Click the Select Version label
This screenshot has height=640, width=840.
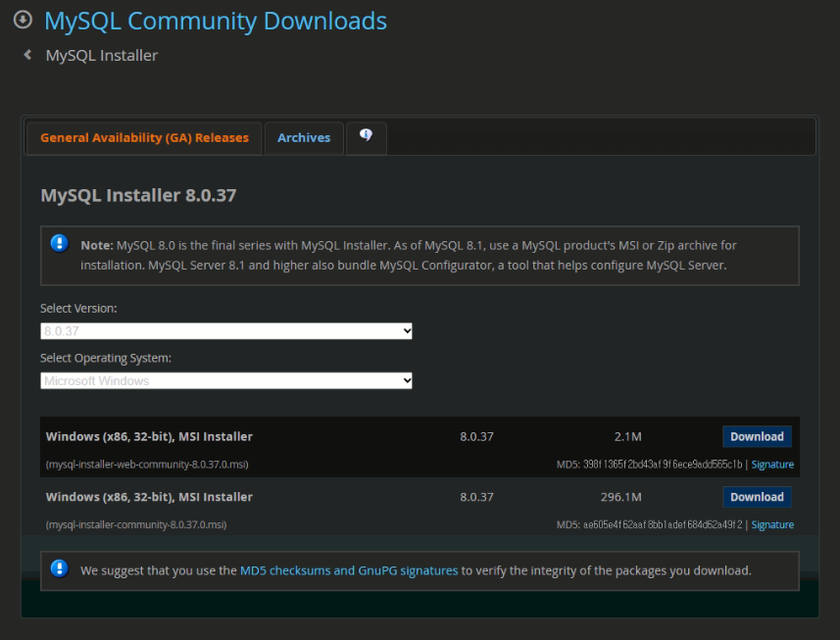pyautogui.click(x=78, y=309)
